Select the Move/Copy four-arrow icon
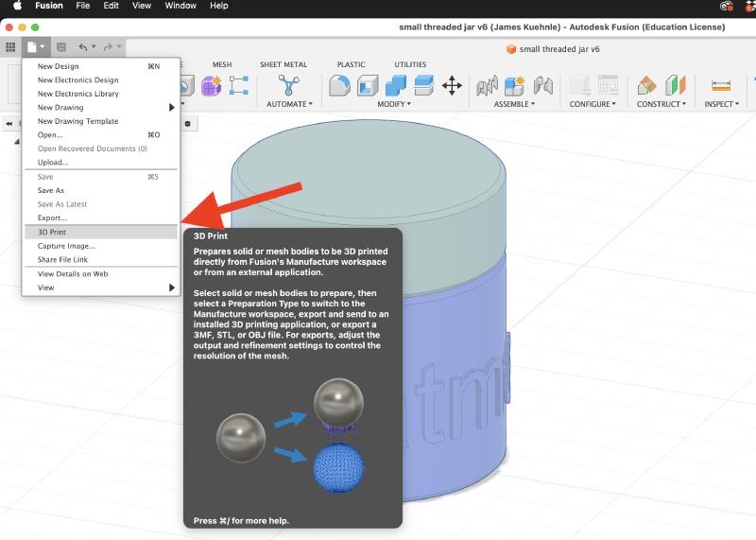Viewport: 756px width, 540px height. [x=452, y=86]
